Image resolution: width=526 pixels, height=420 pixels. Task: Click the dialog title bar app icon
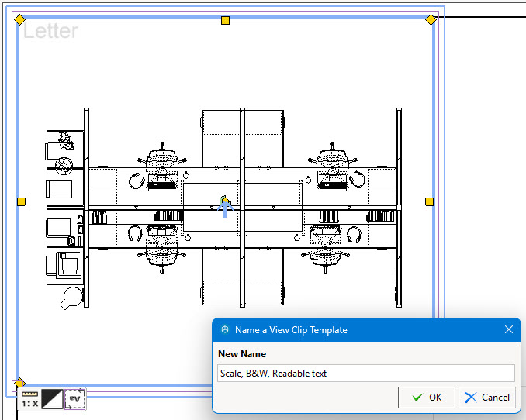(225, 329)
